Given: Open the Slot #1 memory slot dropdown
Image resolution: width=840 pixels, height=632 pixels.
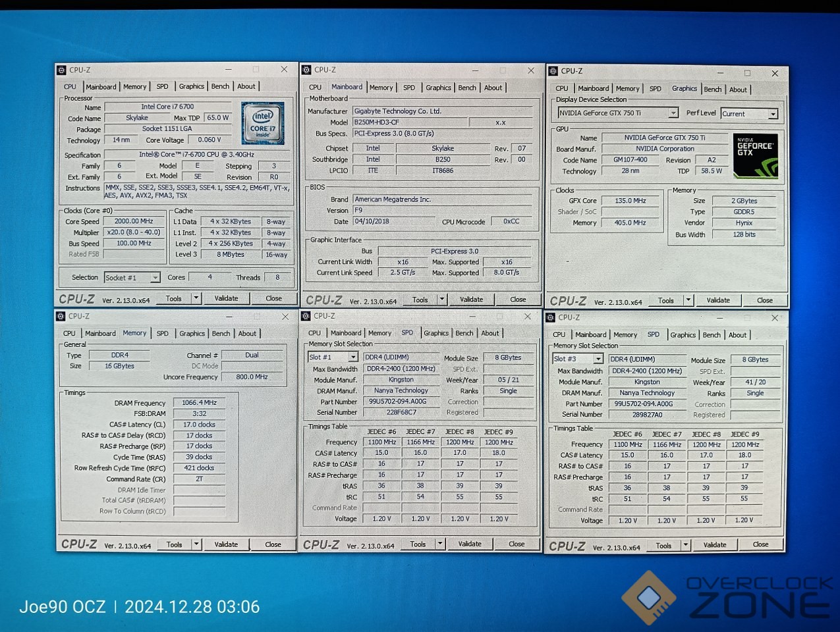Looking at the screenshot, I should pyautogui.click(x=353, y=357).
